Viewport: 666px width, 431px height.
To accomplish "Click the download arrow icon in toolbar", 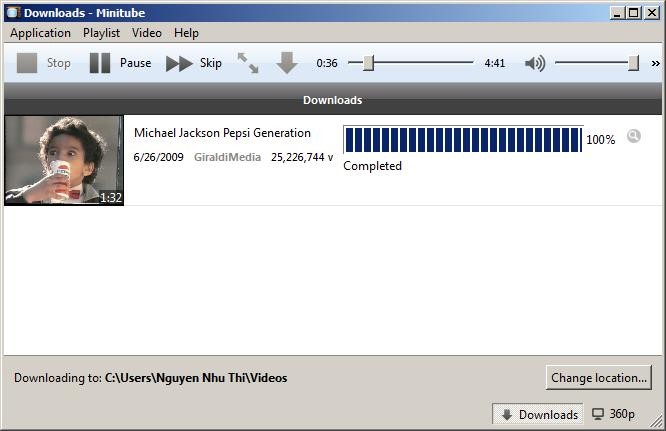I will 287,63.
